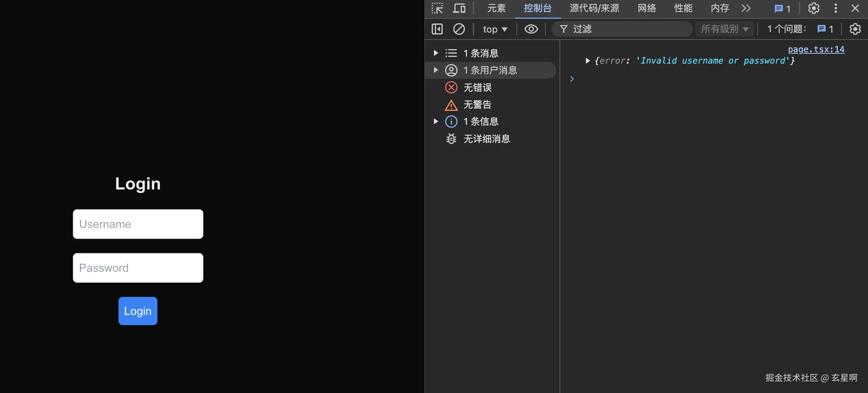Show hidden panels via the chevron overflow icon
This screenshot has height=393, width=868.
tap(746, 8)
